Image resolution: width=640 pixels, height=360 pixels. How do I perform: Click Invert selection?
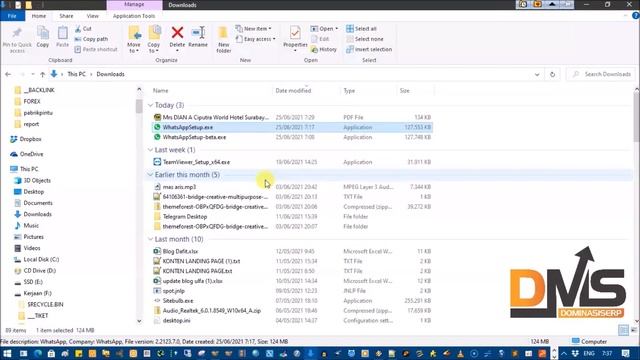coord(369,49)
